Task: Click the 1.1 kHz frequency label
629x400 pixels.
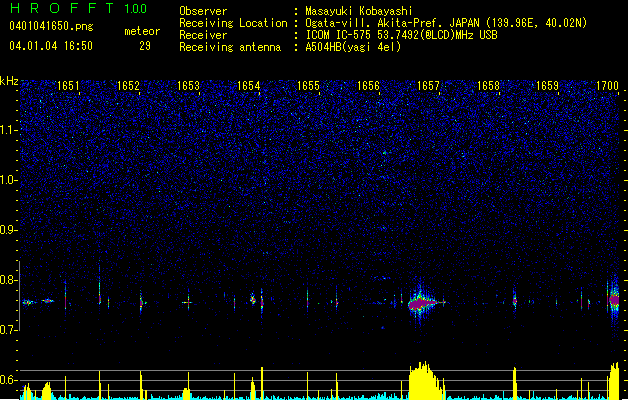Action: tap(9, 130)
